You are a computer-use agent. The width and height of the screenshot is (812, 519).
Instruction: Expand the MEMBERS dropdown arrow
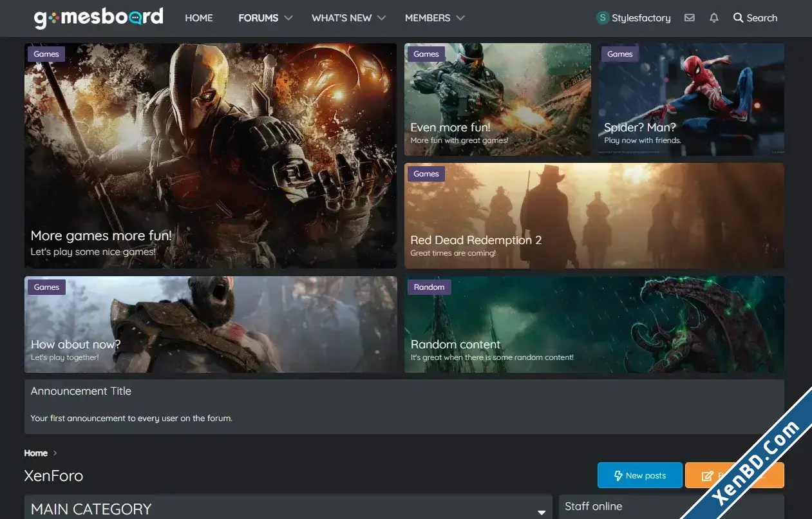tap(460, 18)
